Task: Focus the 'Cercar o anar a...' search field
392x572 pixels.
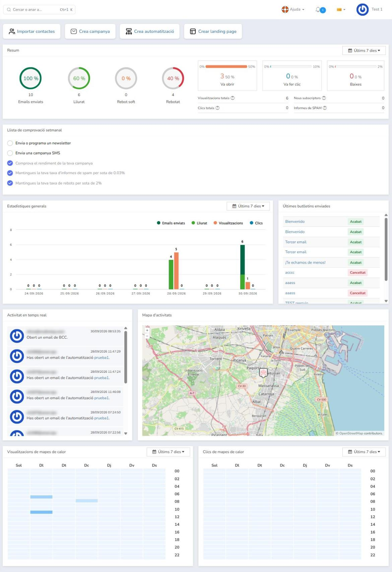Action: [x=39, y=10]
